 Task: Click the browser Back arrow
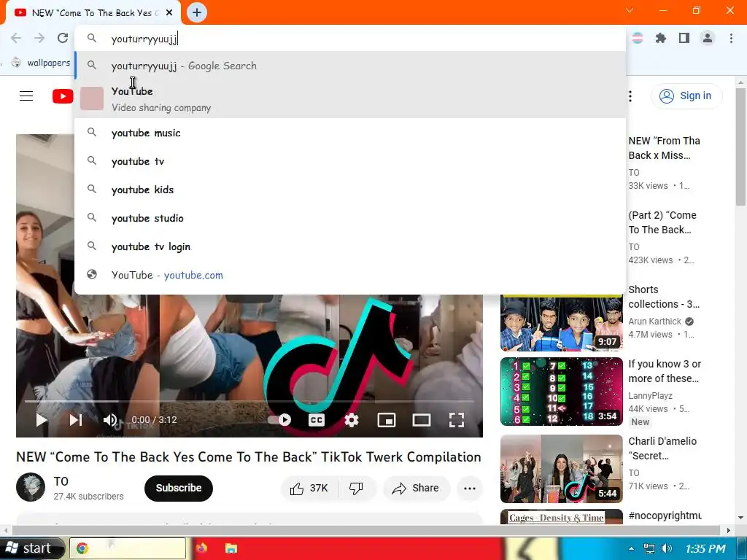pyautogui.click(x=16, y=38)
